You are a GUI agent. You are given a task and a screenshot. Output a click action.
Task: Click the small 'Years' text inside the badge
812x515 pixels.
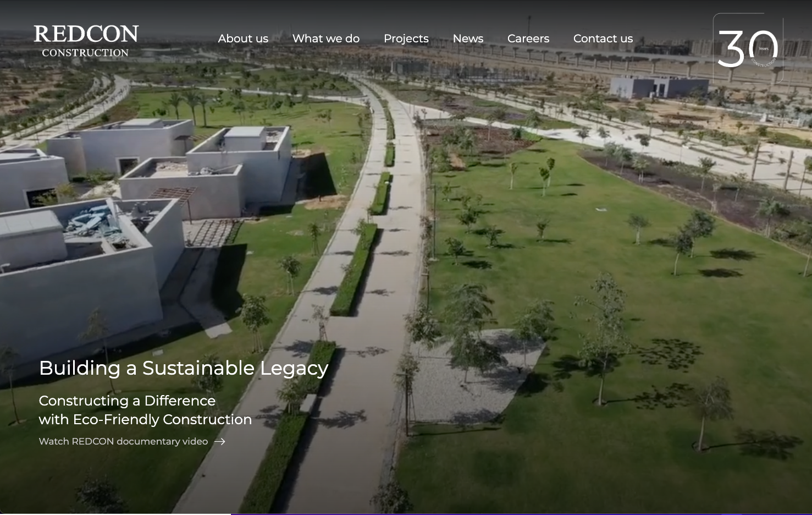(x=764, y=48)
